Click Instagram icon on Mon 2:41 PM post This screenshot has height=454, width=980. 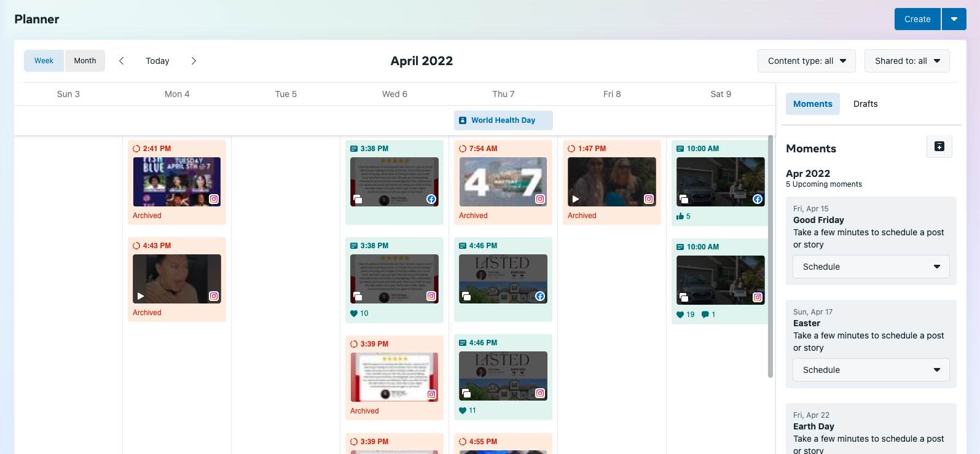pos(214,199)
